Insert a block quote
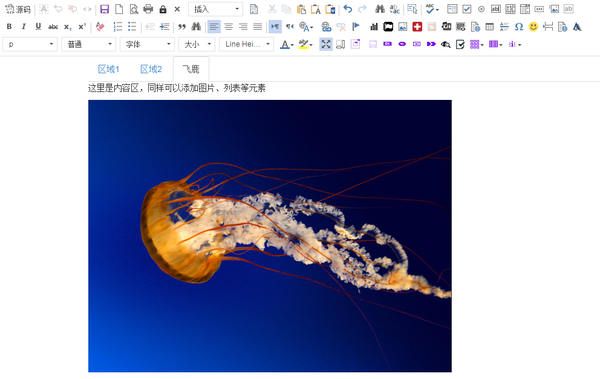Viewport: 600px width, 379px height. click(x=182, y=27)
